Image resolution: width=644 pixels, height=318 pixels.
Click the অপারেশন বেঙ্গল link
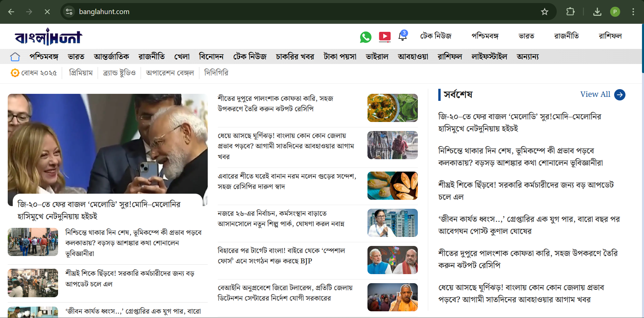coord(170,73)
